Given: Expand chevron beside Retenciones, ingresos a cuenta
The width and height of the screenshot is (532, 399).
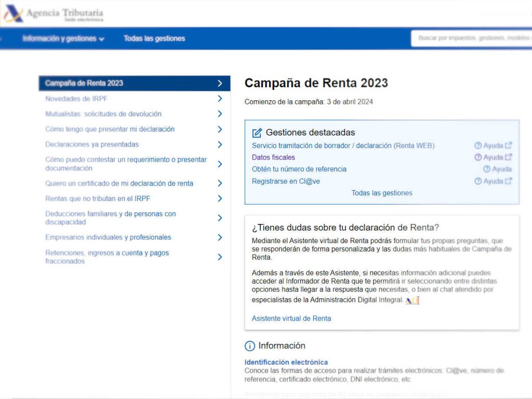Looking at the screenshot, I should pyautogui.click(x=220, y=257).
